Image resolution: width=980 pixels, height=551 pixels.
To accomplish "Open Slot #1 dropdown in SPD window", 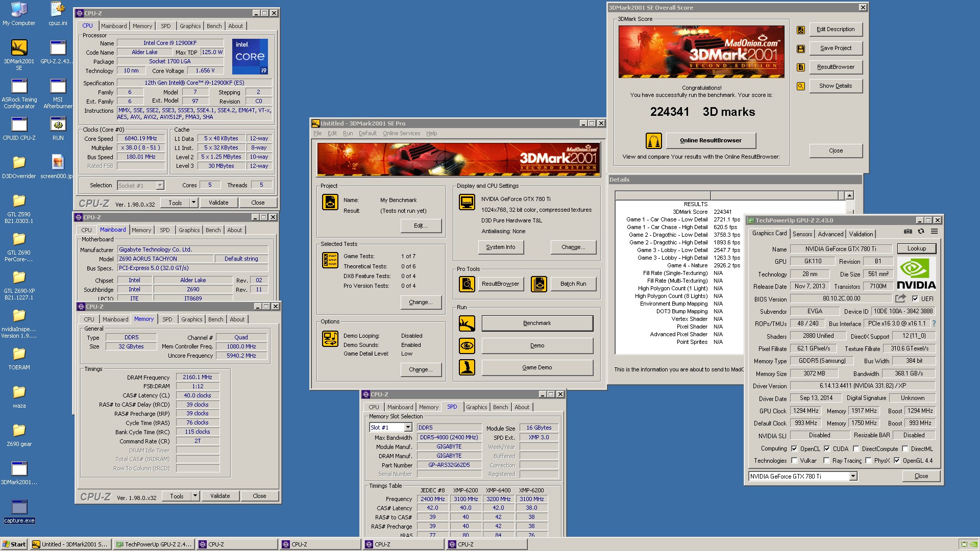I will 408,428.
